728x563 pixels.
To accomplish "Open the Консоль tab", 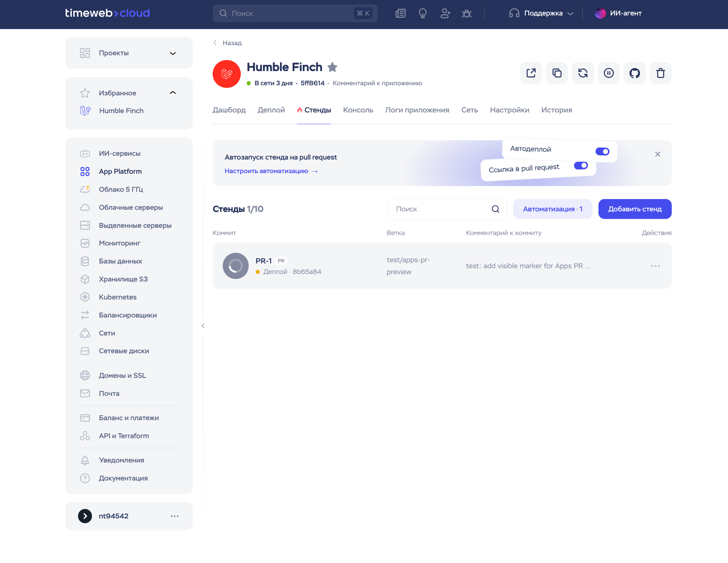I will tap(358, 110).
